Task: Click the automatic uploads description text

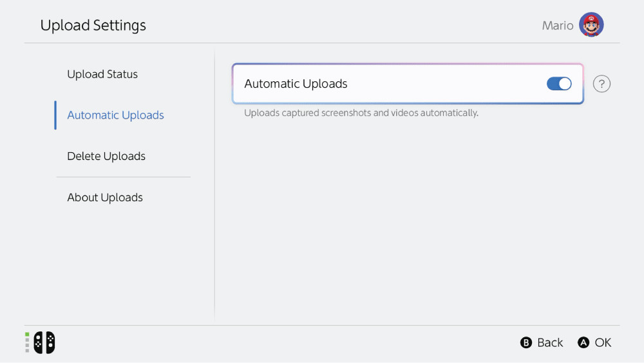Action: click(361, 113)
